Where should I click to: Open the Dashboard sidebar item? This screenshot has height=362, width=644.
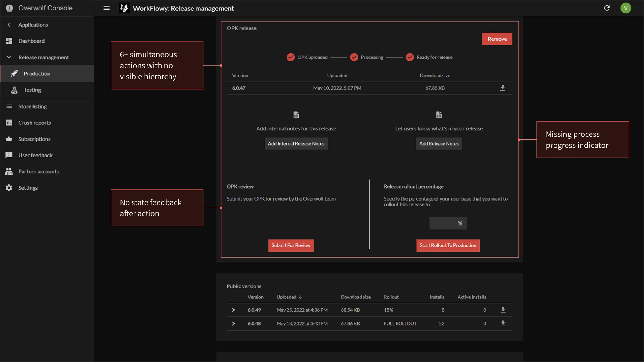47,41
